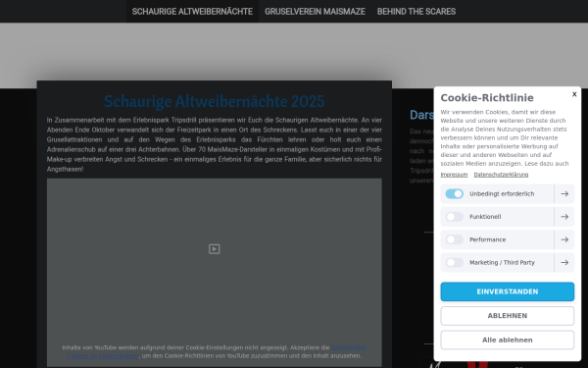Enable the Funktionell cookies switch
The width and height of the screenshot is (588, 368).
pyautogui.click(x=454, y=217)
